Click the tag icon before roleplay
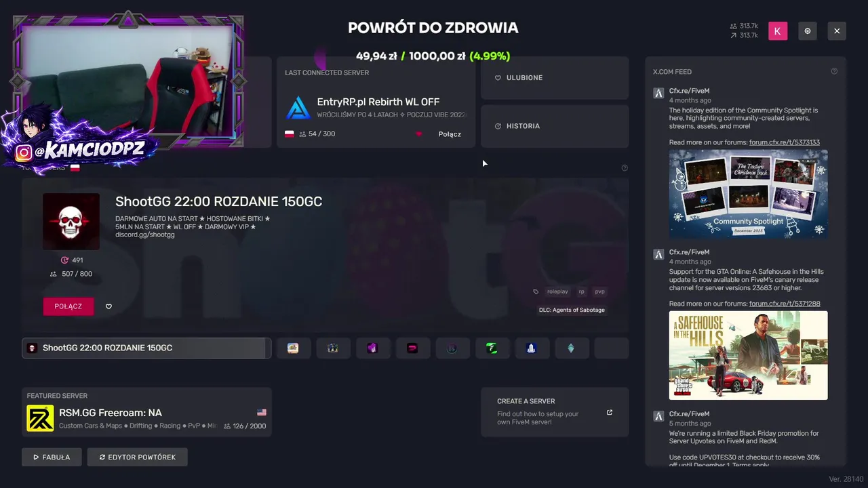This screenshot has height=488, width=868. click(536, 292)
